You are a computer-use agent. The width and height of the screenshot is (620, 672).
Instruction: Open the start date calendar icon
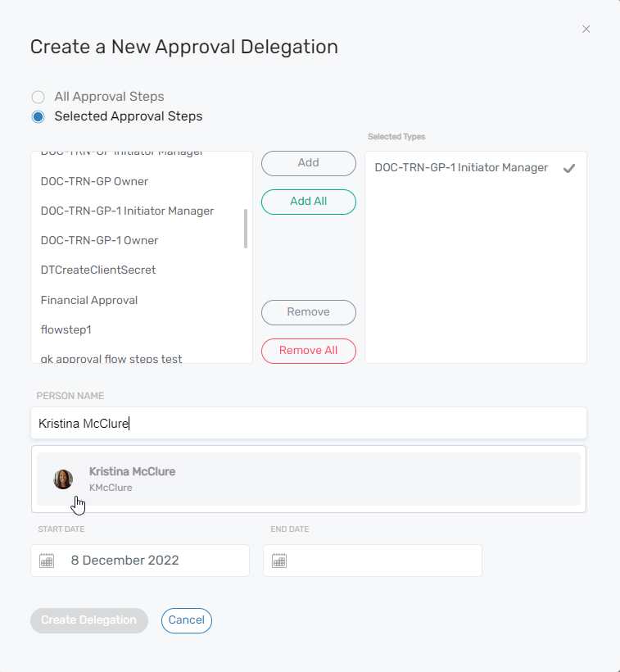48,561
